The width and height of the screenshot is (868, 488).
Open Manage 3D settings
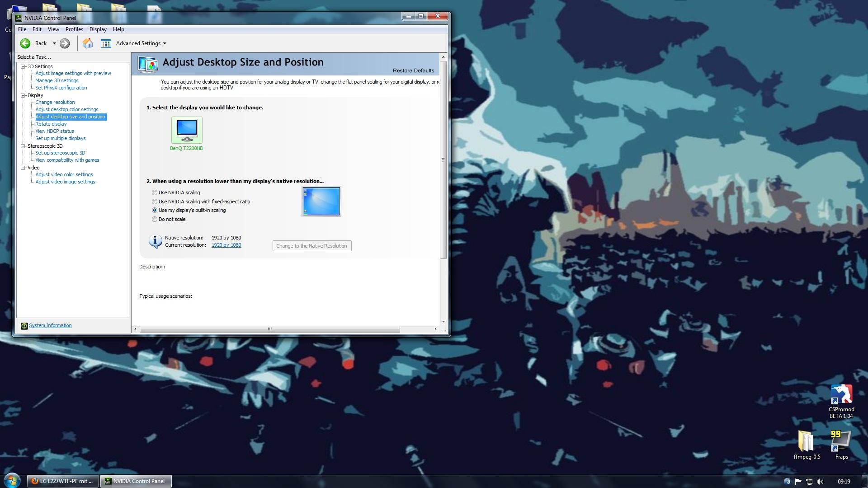point(57,81)
